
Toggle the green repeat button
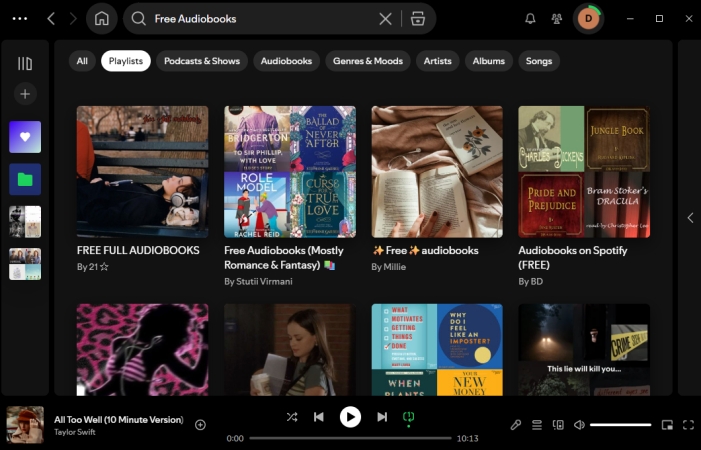pyautogui.click(x=408, y=418)
